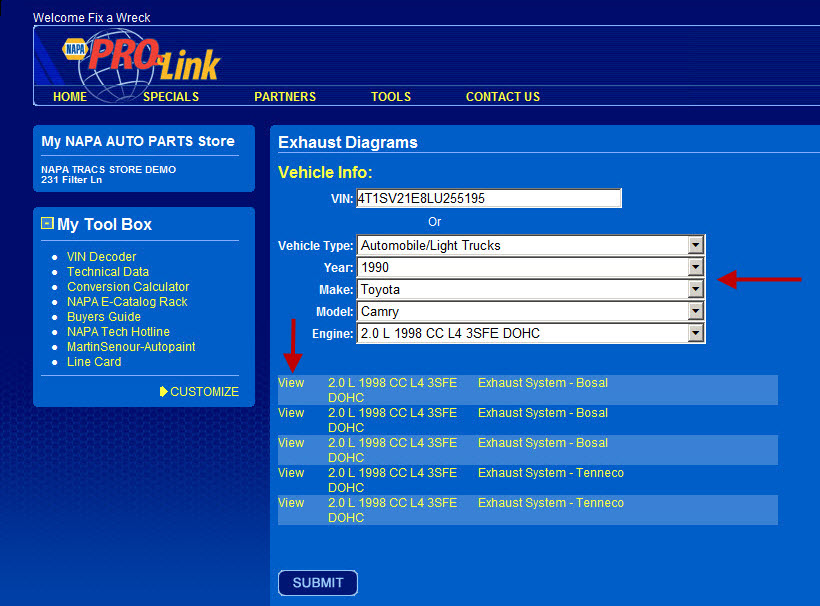Open the VIN Decoder tool link

[101, 257]
